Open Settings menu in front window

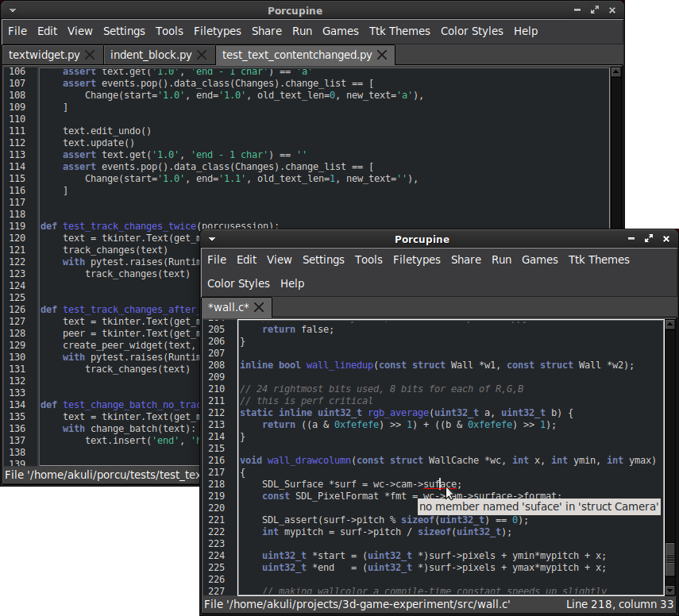click(x=323, y=260)
